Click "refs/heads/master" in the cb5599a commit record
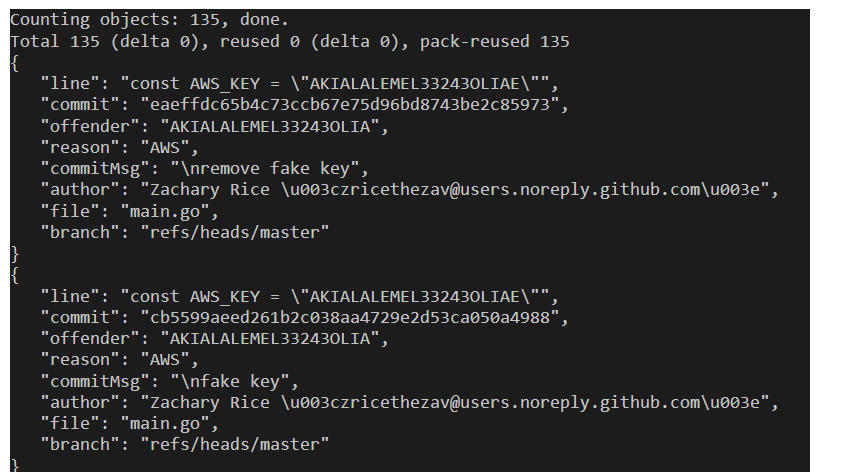 click(234, 445)
